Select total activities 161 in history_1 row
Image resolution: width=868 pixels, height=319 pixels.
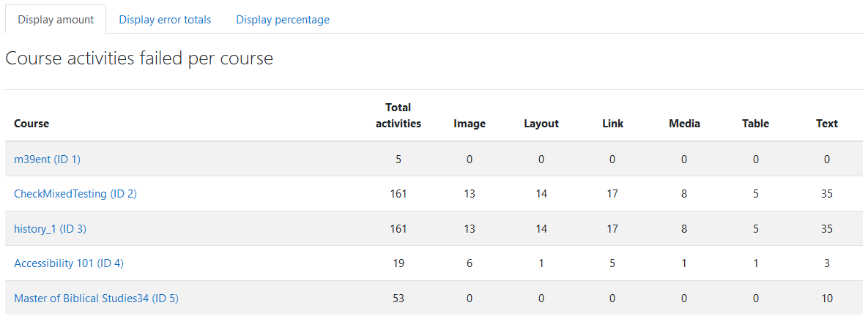[x=398, y=229]
